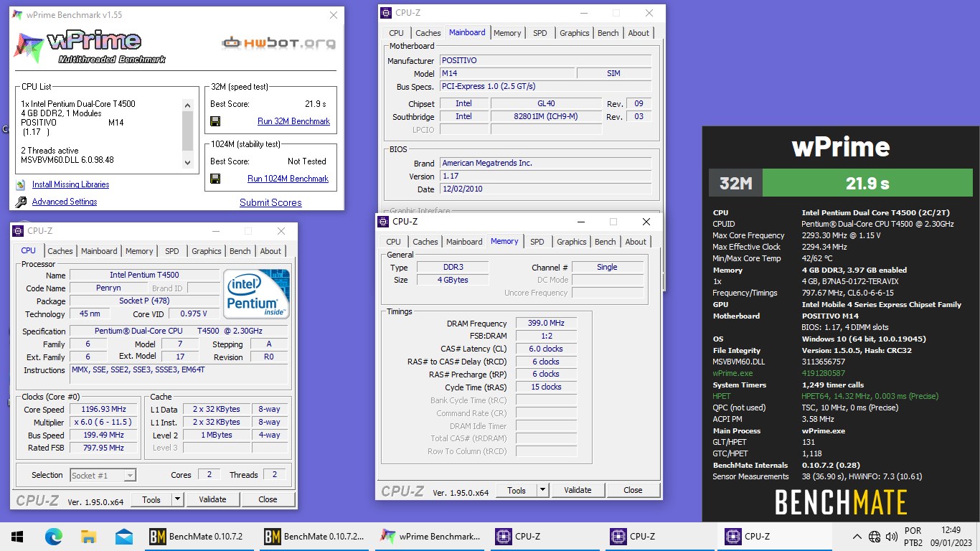Open the Graphics tab in the Mainboard window

[x=575, y=33]
